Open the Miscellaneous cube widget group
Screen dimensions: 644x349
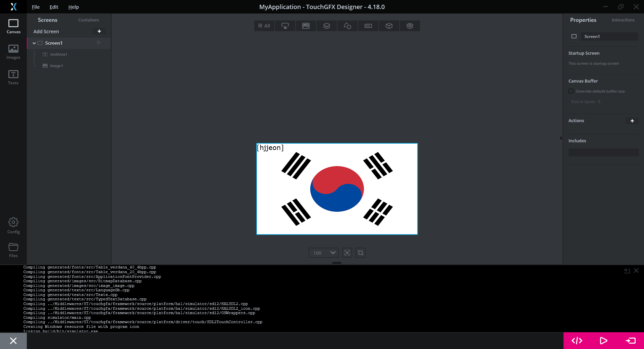[x=389, y=26]
